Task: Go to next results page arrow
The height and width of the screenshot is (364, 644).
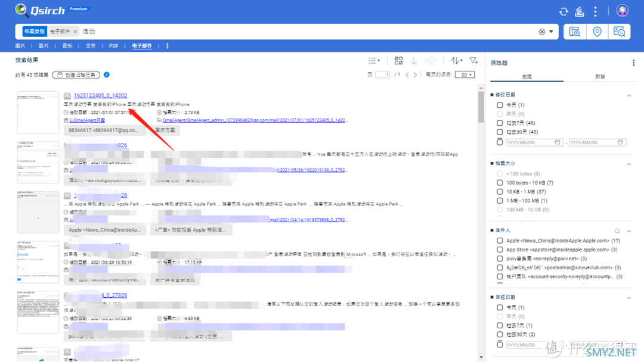Action: tap(415, 74)
